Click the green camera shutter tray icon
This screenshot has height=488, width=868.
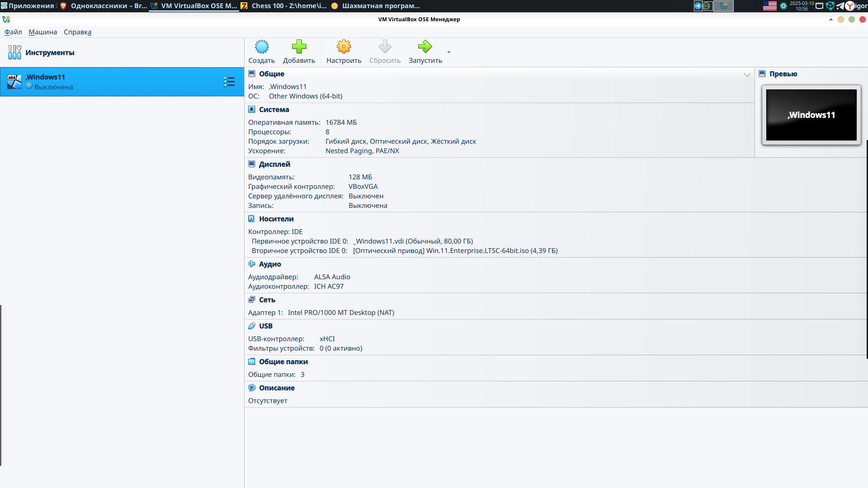[783, 6]
